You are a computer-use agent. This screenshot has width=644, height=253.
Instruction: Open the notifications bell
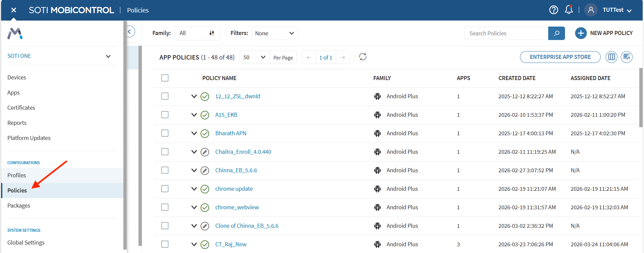(569, 10)
